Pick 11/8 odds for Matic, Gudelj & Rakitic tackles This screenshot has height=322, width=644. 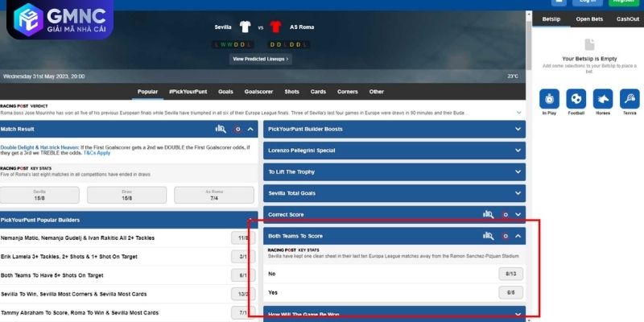coord(242,238)
